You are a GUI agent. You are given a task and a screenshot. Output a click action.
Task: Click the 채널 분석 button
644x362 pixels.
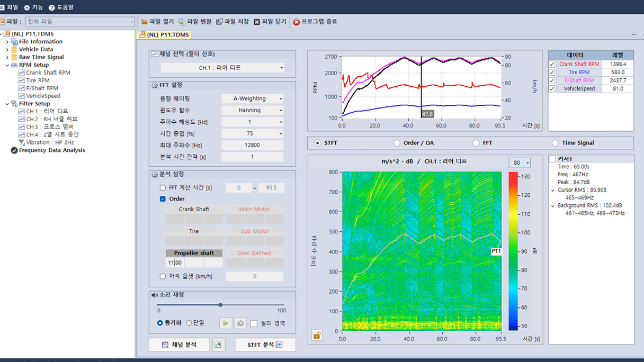179,345
